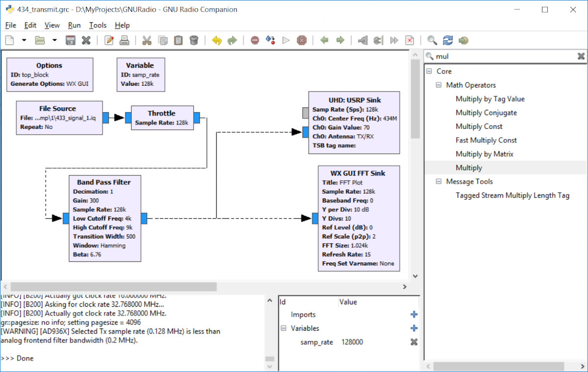Open the dropdown arrow next to Open folder
This screenshot has width=588, height=372.
point(54,40)
